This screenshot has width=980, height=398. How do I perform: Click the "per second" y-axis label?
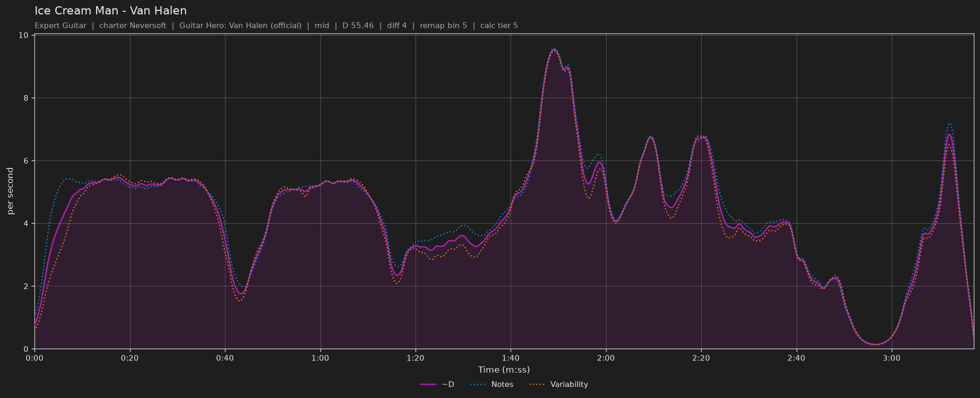coord(10,191)
